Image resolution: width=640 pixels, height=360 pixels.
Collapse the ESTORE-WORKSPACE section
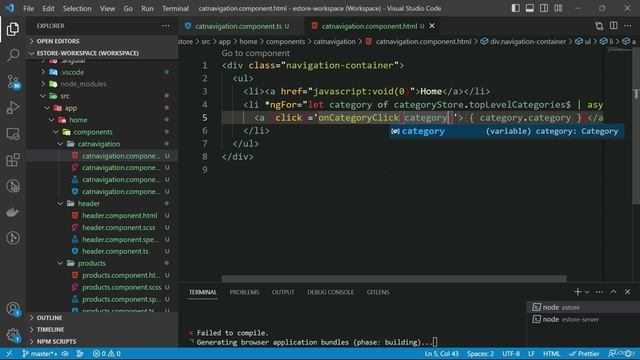[x=102, y=53]
